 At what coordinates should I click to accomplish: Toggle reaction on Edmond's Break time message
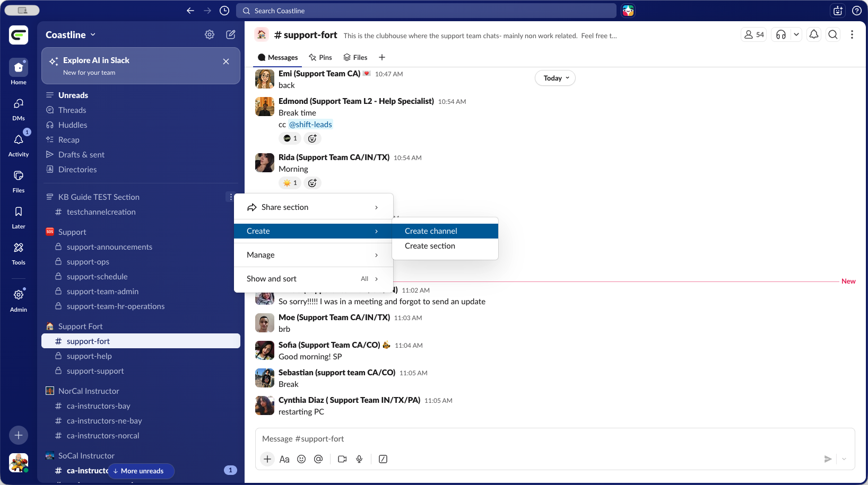(x=290, y=138)
